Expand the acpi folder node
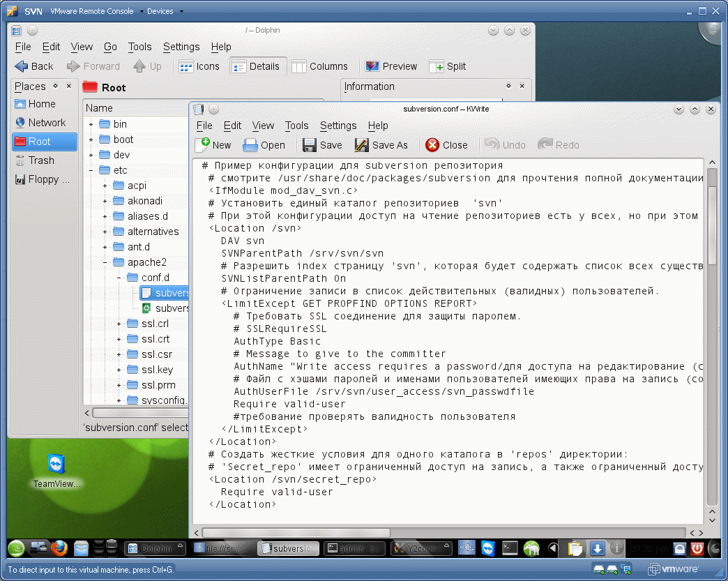Screen dimensions: 728x581 (x=105, y=186)
